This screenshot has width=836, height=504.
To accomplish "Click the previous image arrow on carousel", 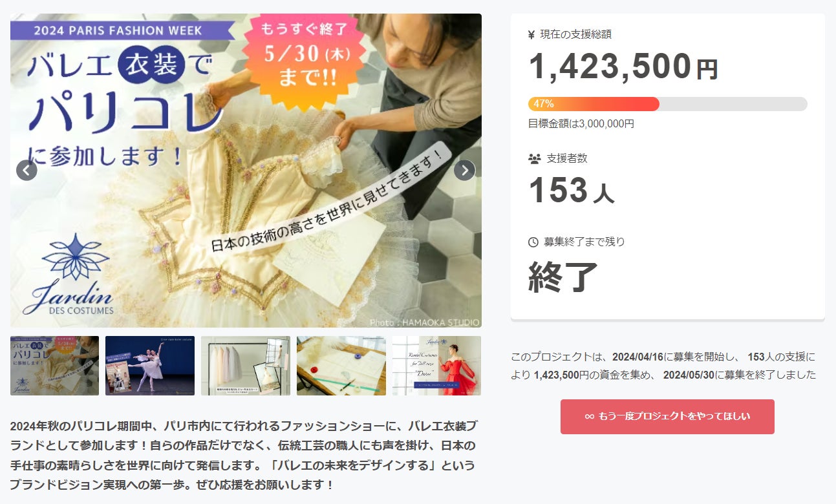I will coord(27,170).
